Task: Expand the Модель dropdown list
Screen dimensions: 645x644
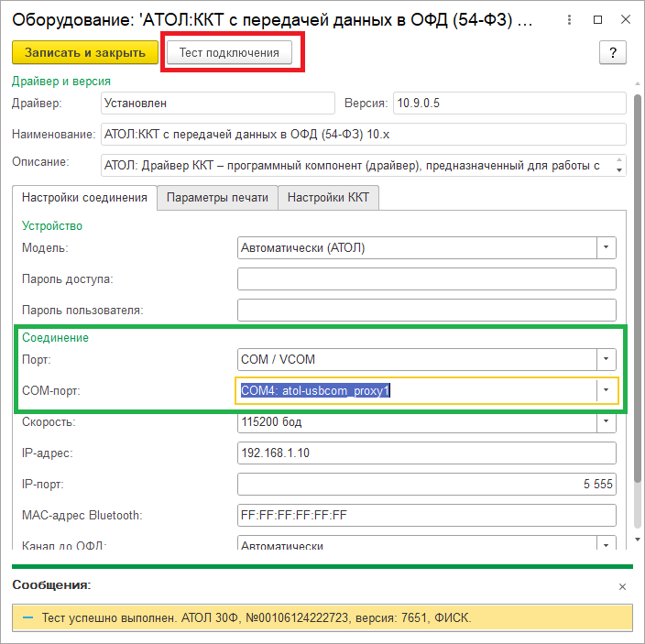Action: point(606,247)
